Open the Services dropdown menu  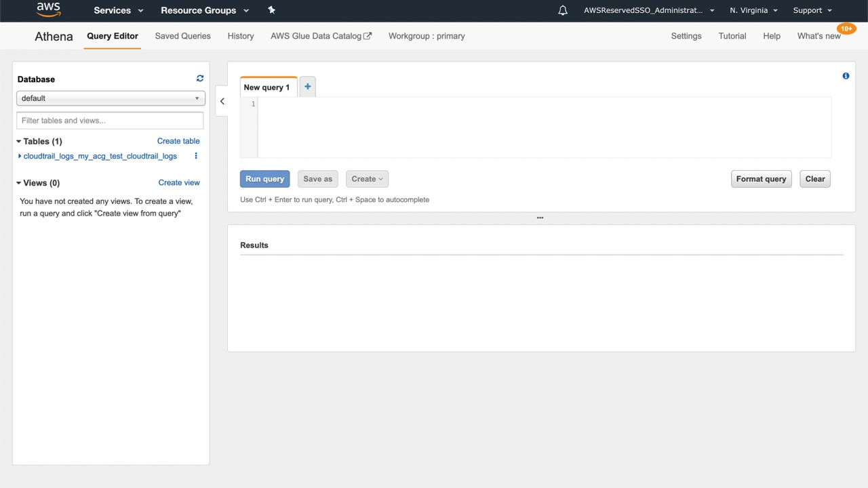pos(119,10)
